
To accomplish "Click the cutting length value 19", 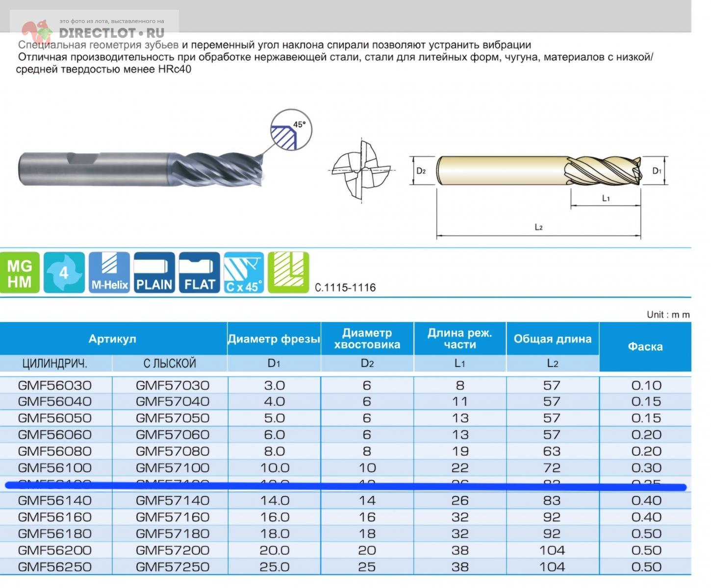I will point(460,451).
